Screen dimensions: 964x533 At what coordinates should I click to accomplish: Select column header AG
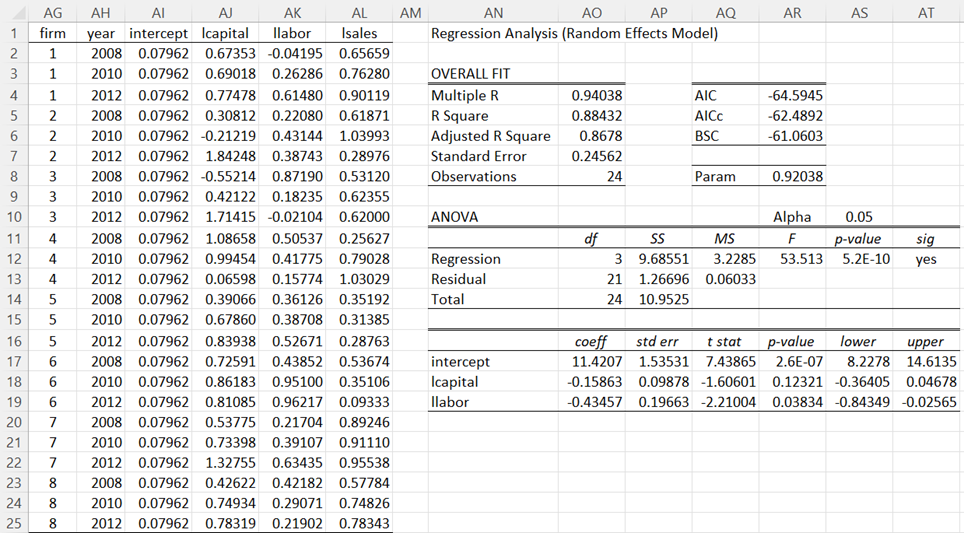(x=52, y=12)
